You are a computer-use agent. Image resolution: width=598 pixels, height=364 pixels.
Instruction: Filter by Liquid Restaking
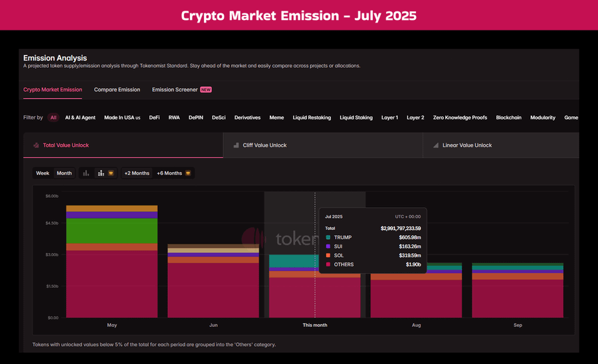[x=312, y=118]
